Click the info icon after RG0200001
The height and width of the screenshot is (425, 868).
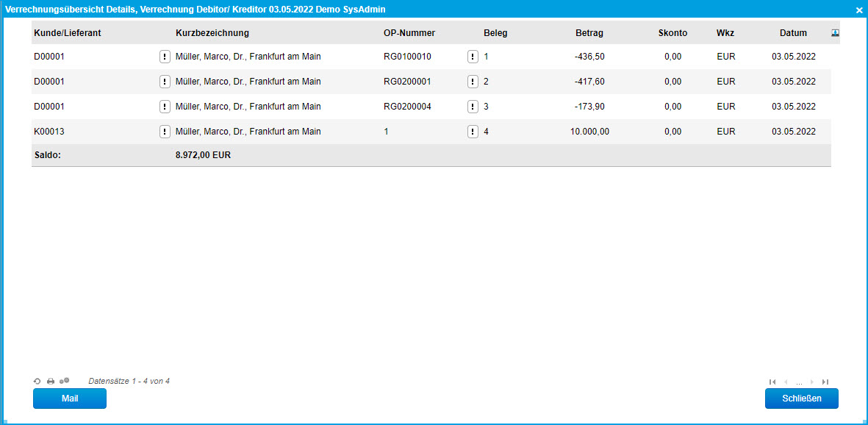[473, 82]
